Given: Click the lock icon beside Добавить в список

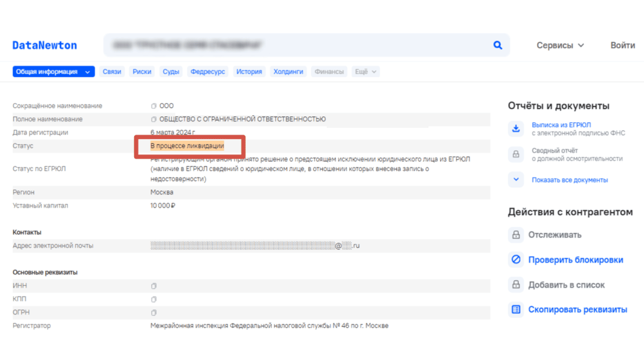Looking at the screenshot, I should click(x=516, y=285).
